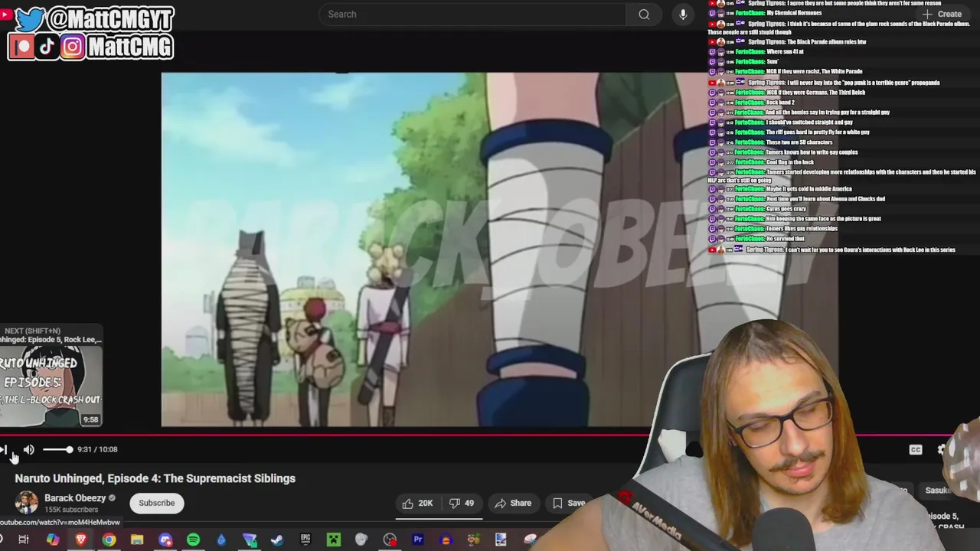Toggle closed captions CC button

(x=915, y=450)
